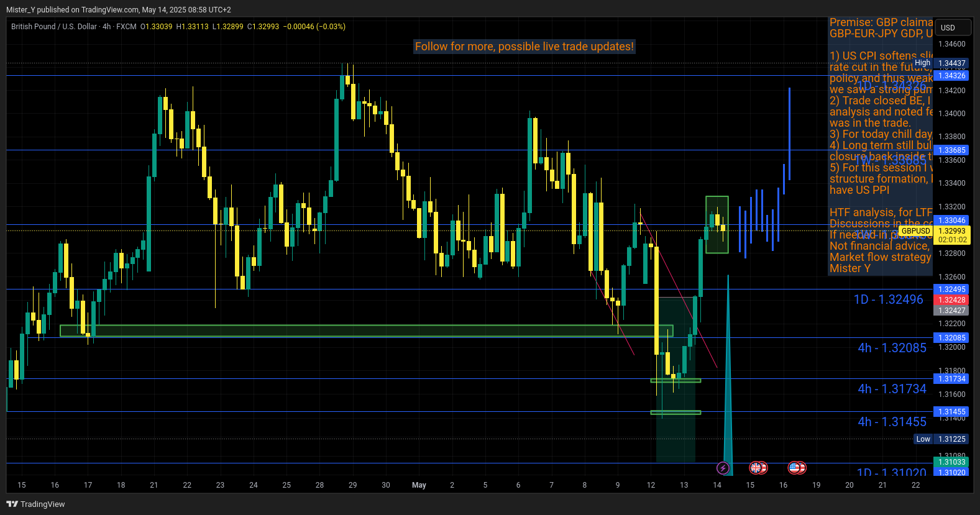The height and width of the screenshot is (515, 980).
Task: Click the TradingView logo
Action: click(x=35, y=504)
